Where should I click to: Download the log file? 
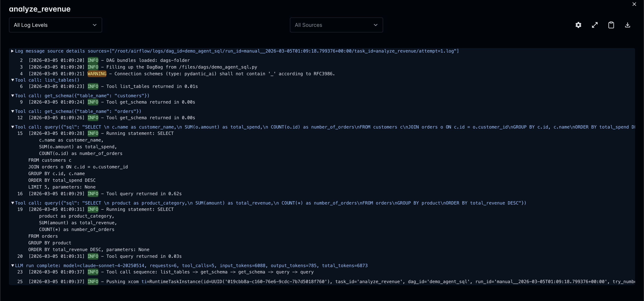click(x=627, y=25)
